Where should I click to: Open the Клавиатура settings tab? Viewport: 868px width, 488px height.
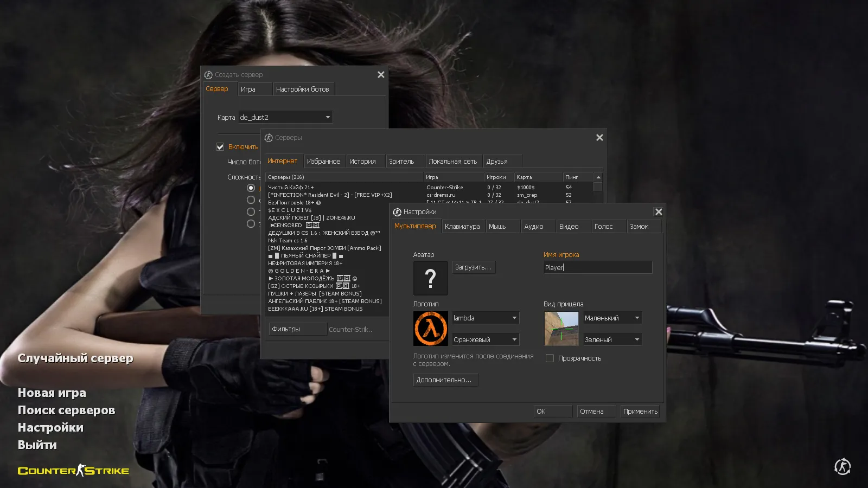point(462,226)
